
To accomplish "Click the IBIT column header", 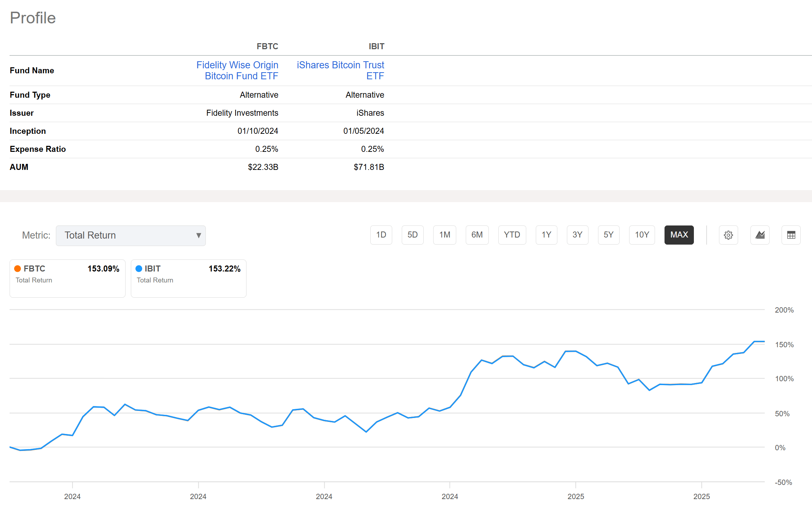I will click(x=376, y=46).
